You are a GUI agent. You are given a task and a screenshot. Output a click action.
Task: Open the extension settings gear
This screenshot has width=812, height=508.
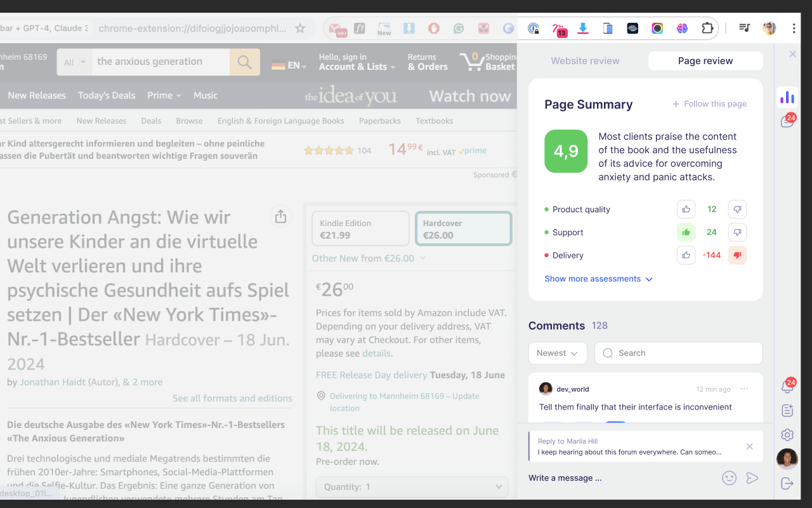point(787,434)
